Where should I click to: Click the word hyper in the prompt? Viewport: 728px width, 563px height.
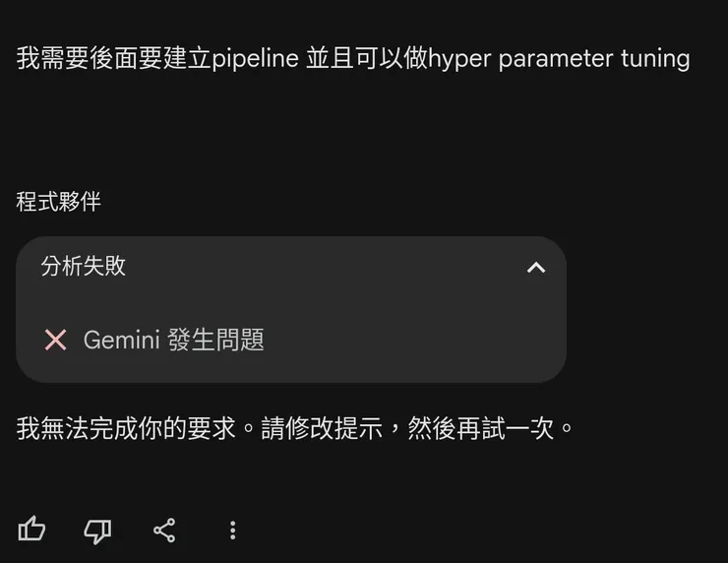pyautogui.click(x=459, y=58)
